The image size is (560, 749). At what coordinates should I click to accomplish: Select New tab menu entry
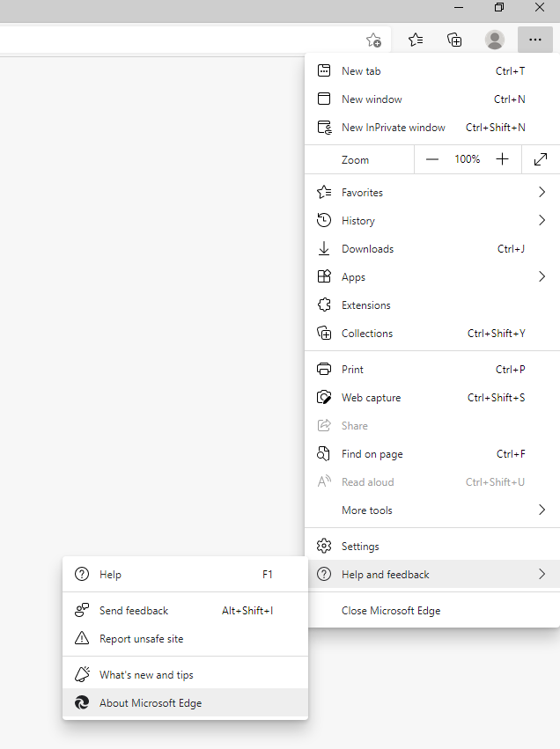tap(432, 70)
